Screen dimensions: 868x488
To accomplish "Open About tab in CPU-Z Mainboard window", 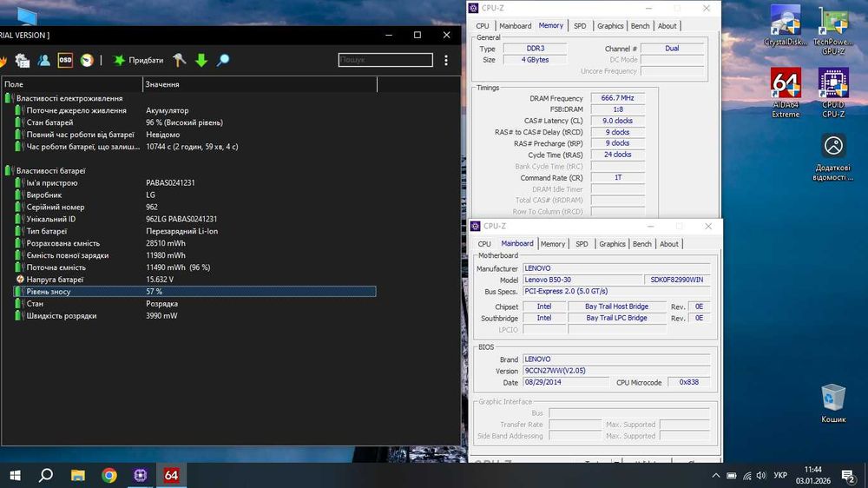I will 668,244.
